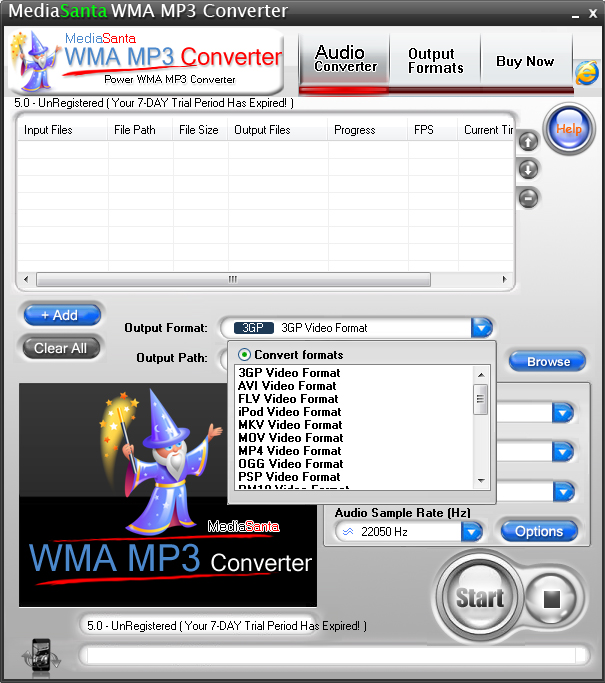Open the Buy Now tab

pyautogui.click(x=525, y=61)
